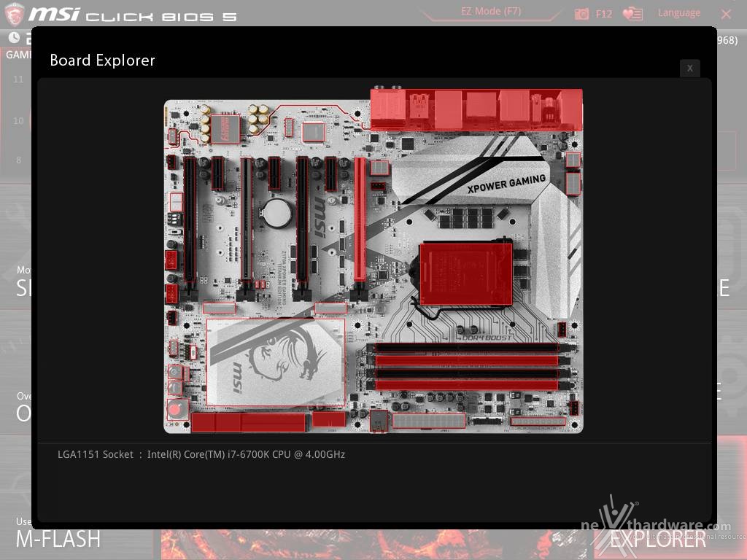747x560 pixels.
Task: Select red fan header right of red PCIe slot
Action: (379, 186)
